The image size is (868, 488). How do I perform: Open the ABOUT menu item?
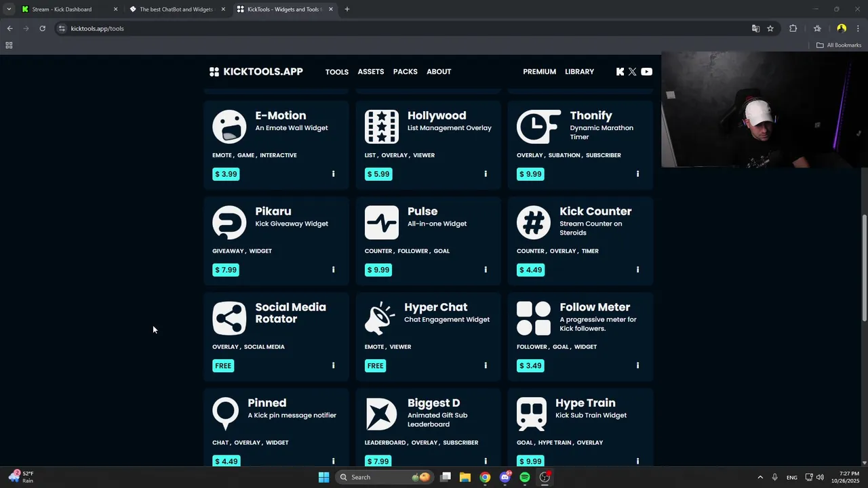(439, 72)
